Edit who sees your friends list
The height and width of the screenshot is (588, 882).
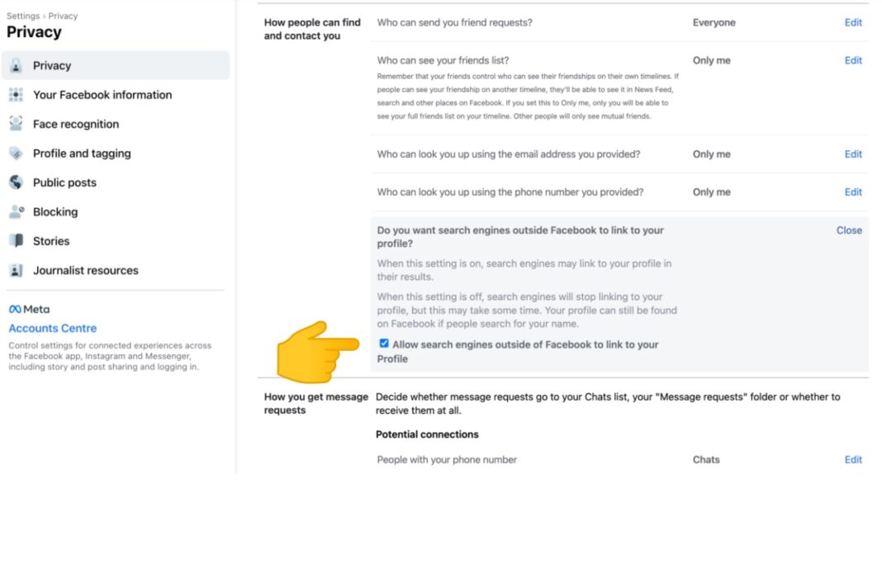click(x=853, y=60)
